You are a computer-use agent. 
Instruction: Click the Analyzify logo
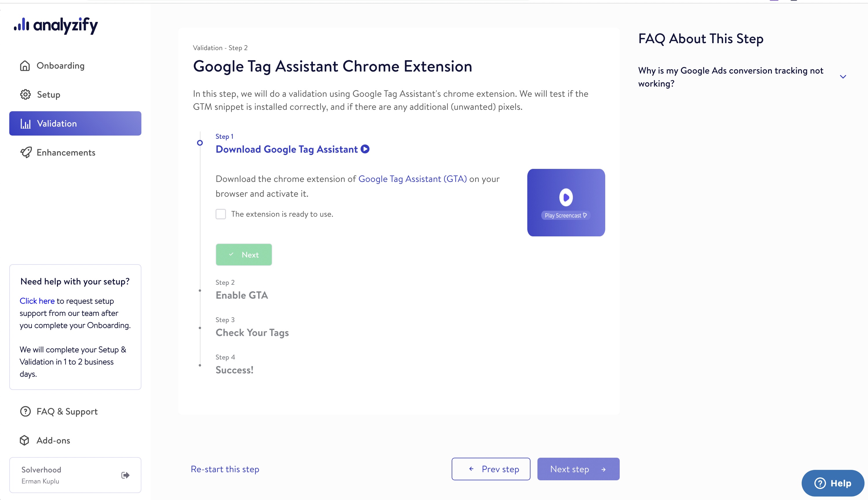click(55, 25)
